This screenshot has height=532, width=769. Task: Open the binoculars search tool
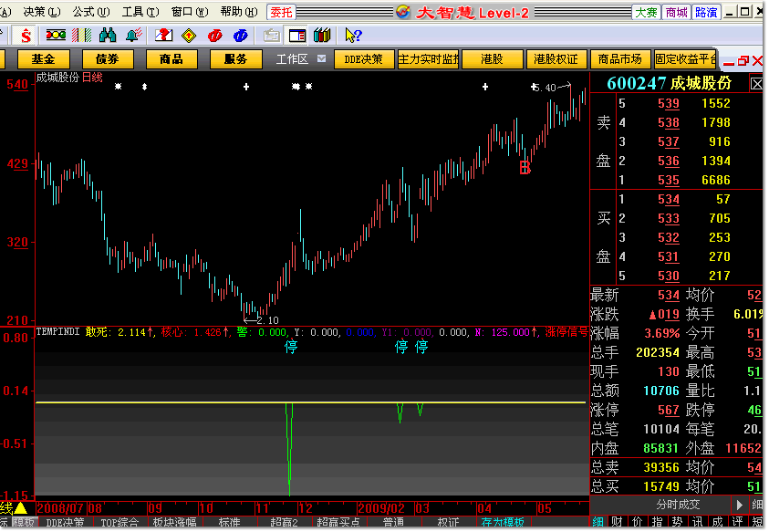click(108, 35)
